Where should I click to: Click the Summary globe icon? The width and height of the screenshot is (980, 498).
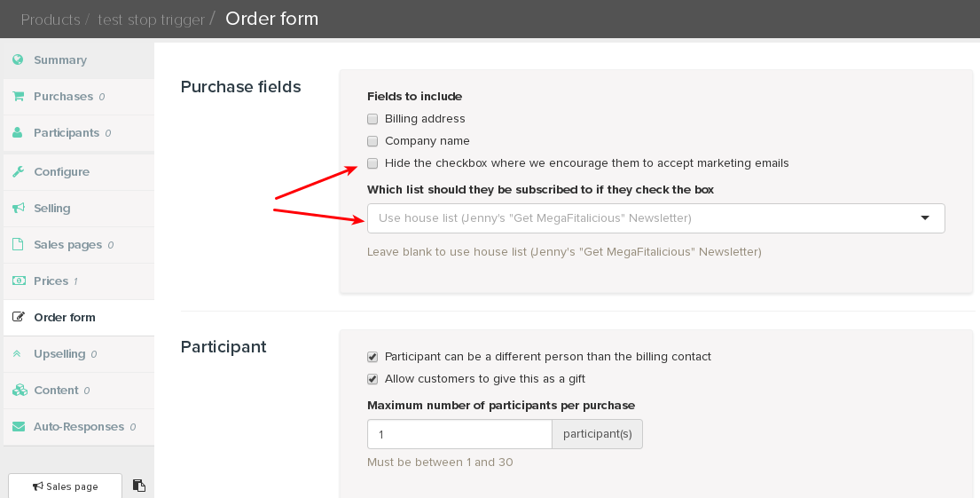click(x=18, y=59)
